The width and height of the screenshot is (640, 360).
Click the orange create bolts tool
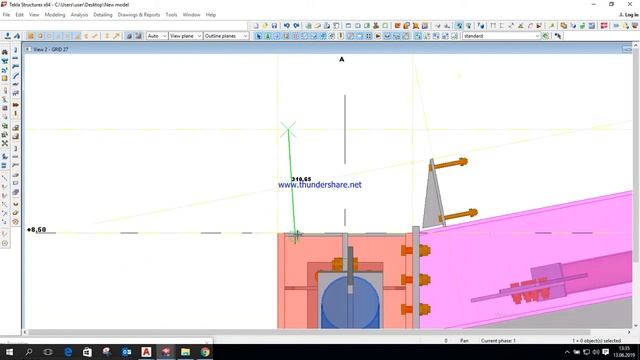click(x=16, y=105)
